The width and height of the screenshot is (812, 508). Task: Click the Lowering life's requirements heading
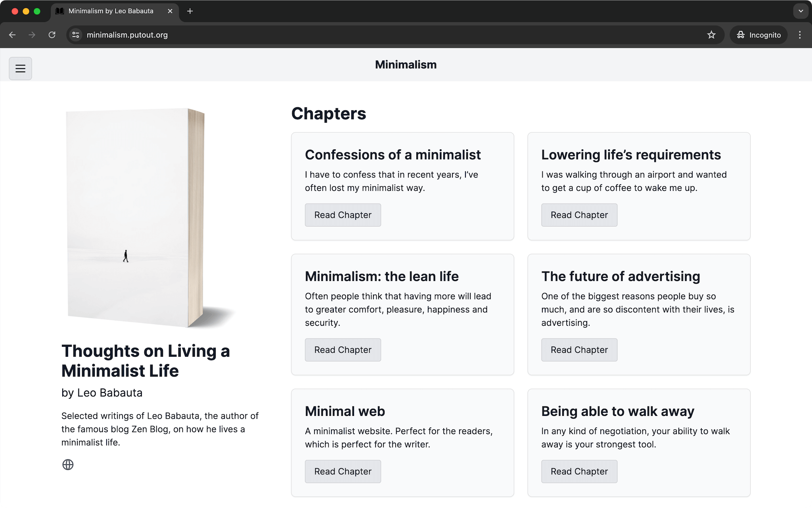631,155
